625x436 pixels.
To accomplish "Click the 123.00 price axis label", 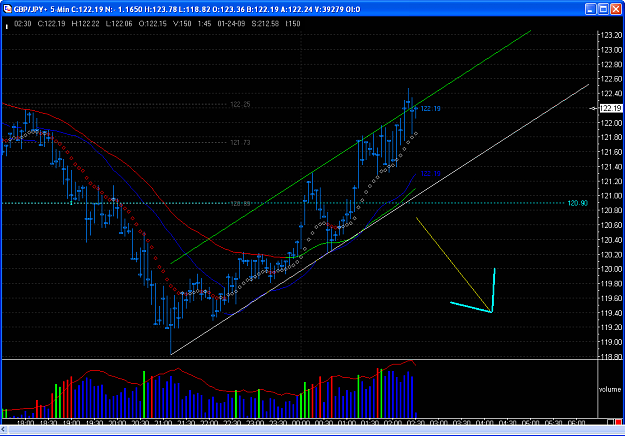I will [x=611, y=50].
